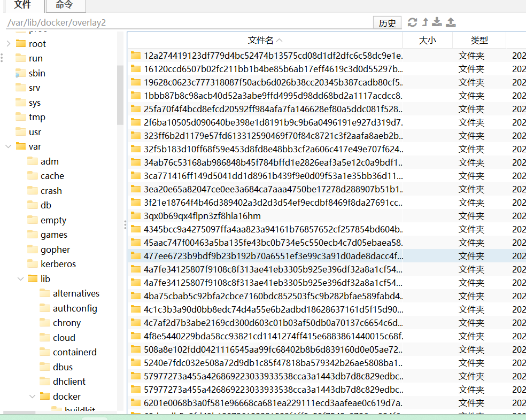
Task: Click the path field /var/lib/docker/overlay2
Action: tap(187, 23)
